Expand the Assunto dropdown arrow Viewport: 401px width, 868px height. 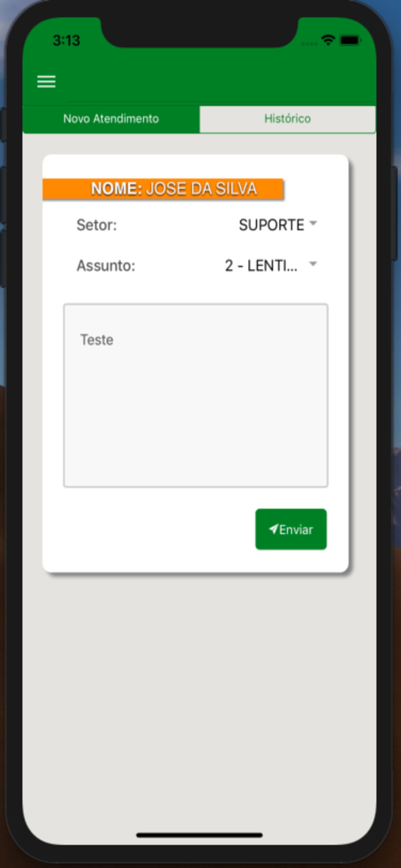[x=313, y=264]
